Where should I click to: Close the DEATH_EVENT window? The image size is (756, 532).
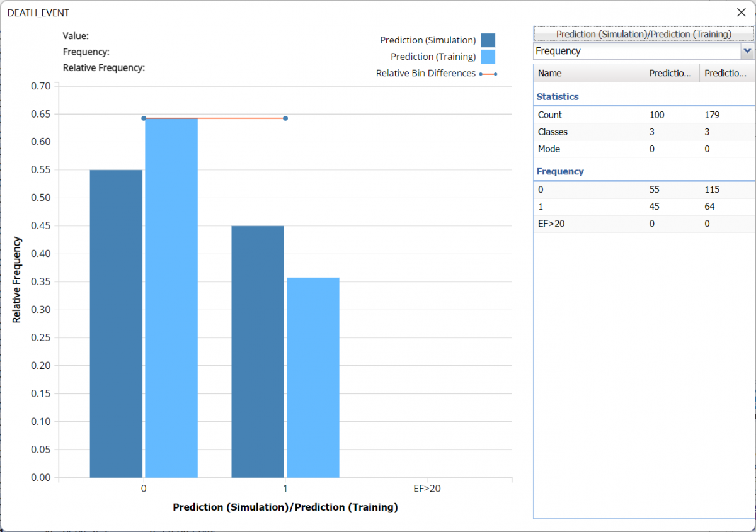click(741, 12)
